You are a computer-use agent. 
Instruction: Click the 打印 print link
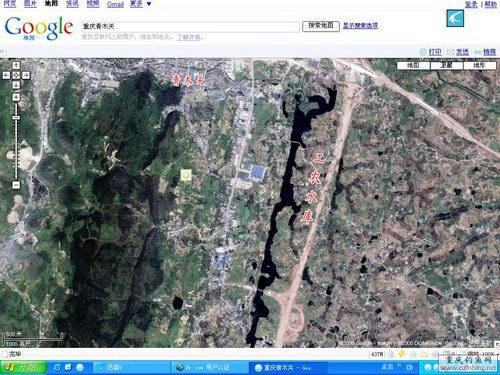click(x=435, y=52)
